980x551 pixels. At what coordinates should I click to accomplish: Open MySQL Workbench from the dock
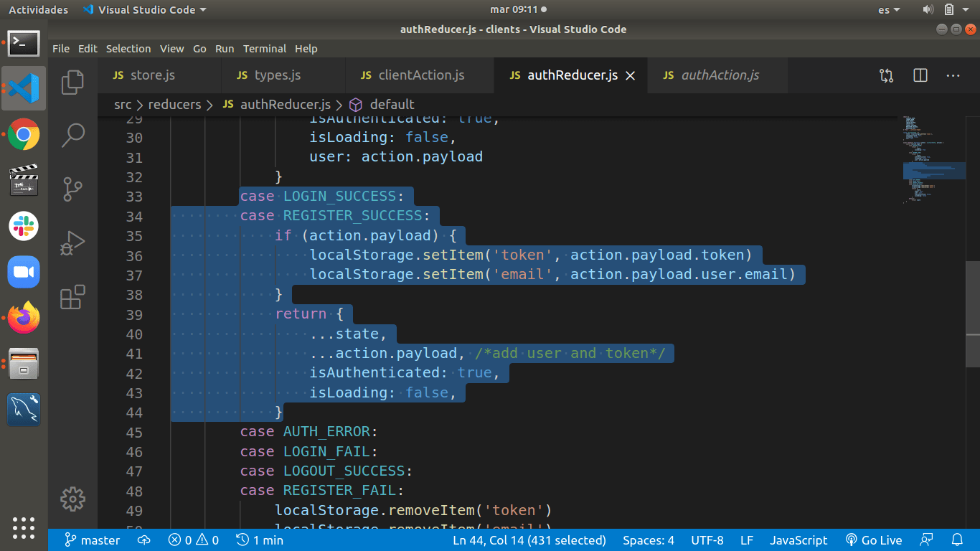point(24,410)
